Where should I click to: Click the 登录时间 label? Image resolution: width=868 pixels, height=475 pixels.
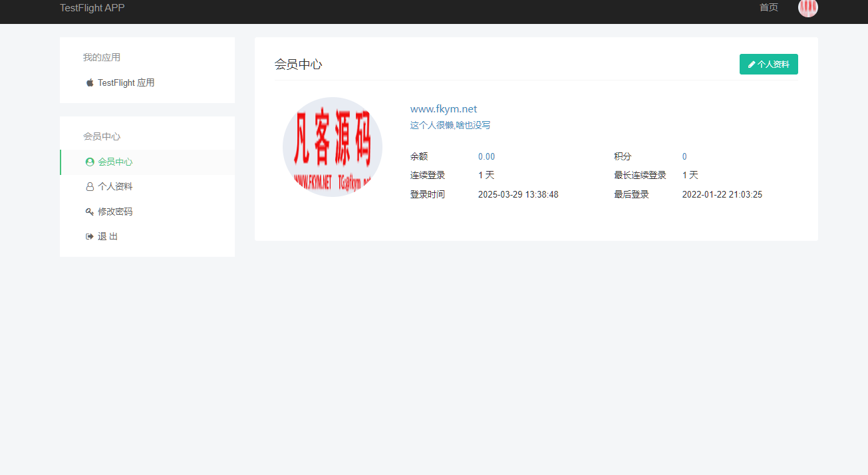pyautogui.click(x=428, y=195)
